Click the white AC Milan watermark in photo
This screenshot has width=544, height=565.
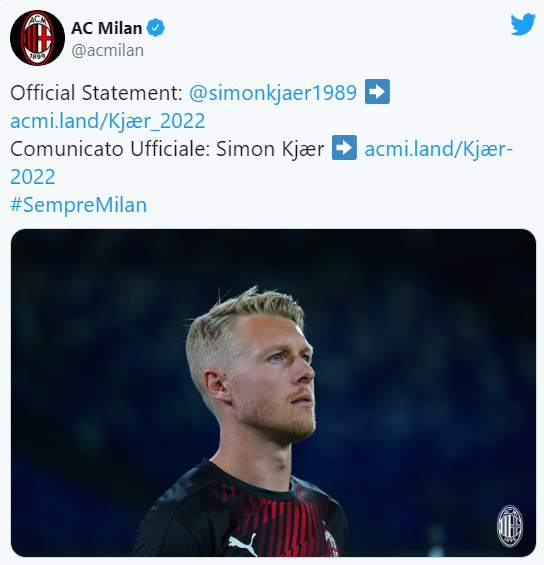(x=510, y=526)
